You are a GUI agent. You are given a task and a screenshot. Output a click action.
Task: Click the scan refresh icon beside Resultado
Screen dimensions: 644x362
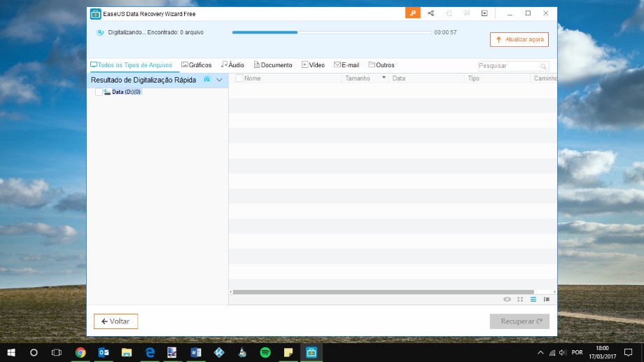click(x=207, y=80)
